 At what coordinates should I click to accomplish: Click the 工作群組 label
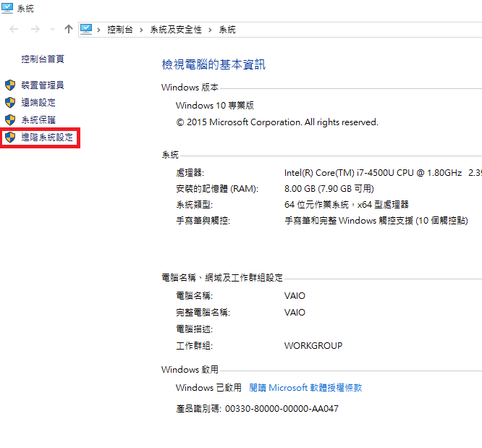pyautogui.click(x=194, y=346)
